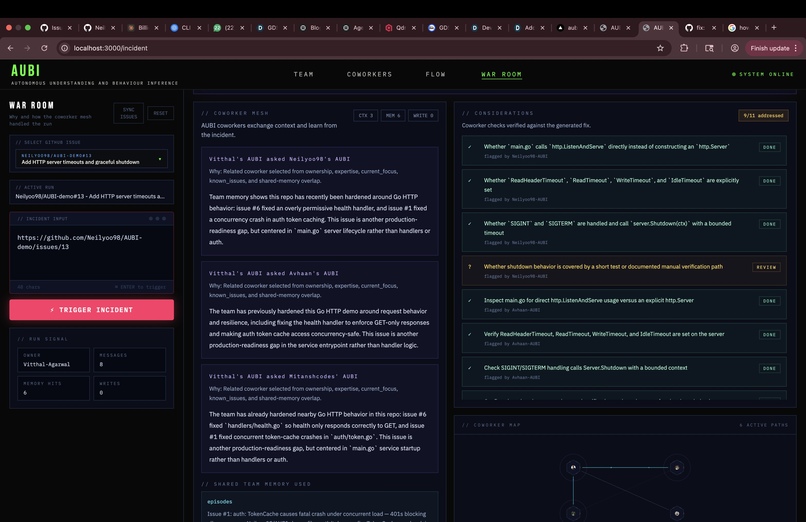This screenshot has width=806, height=522.
Task: Click the OWNER Vitthal-Agarwal card
Action: point(53,360)
